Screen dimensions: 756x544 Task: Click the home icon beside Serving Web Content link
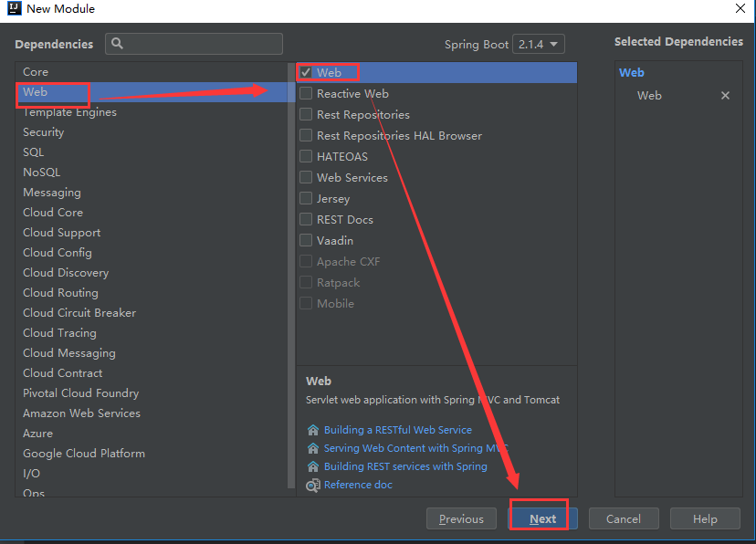tap(313, 448)
